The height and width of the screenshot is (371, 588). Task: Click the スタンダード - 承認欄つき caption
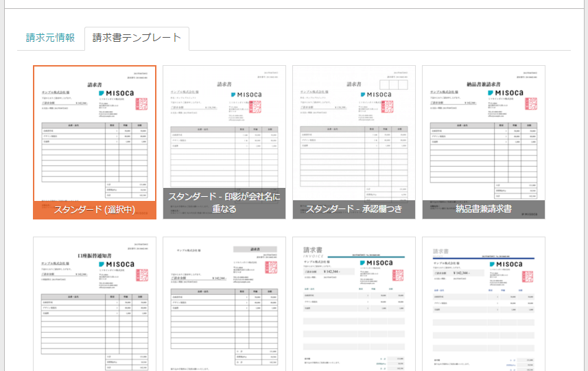click(x=354, y=209)
